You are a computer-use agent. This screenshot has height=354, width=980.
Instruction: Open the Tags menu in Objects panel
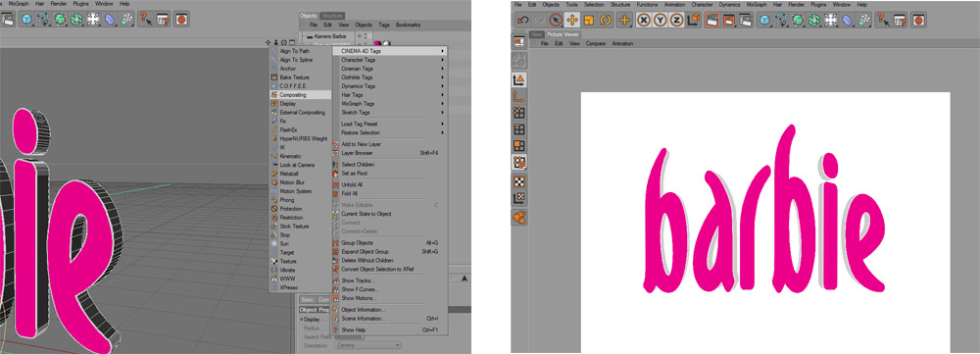[384, 25]
